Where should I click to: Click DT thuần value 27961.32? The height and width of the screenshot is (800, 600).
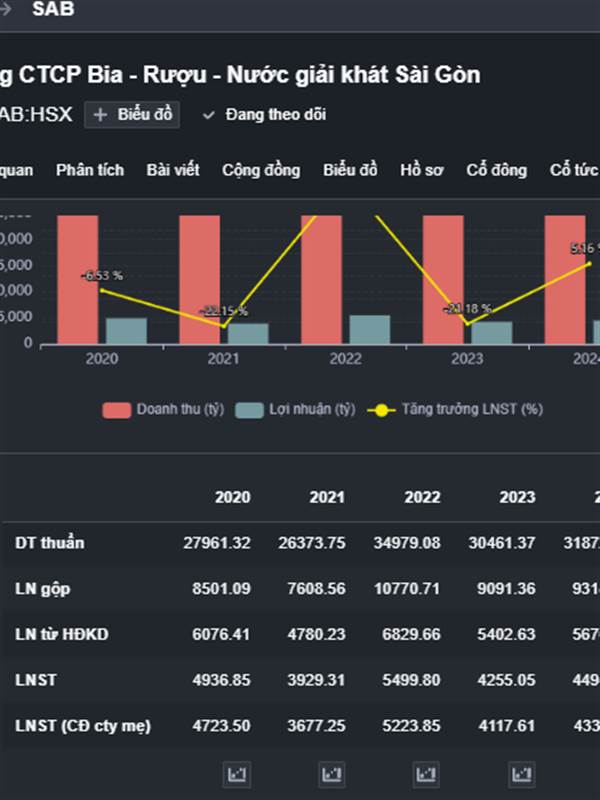[x=217, y=543]
